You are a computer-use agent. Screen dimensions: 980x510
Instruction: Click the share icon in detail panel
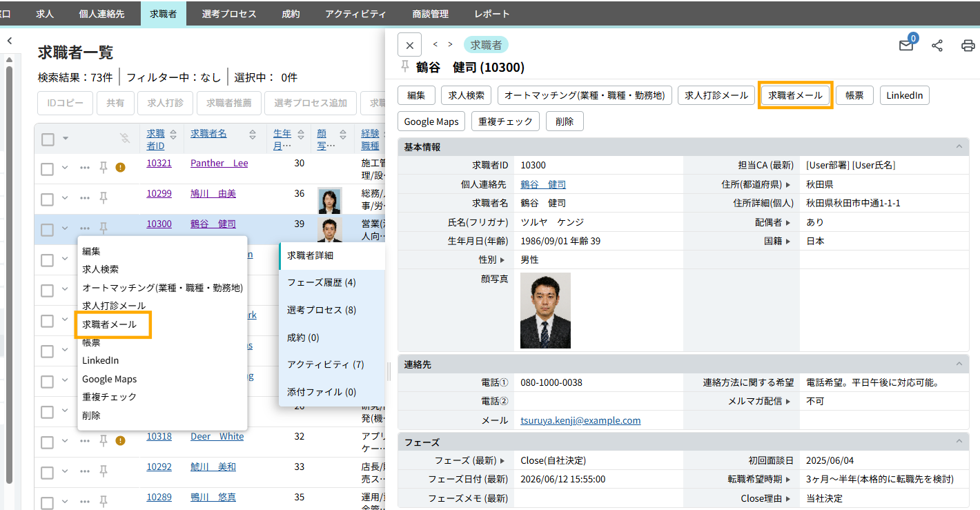pos(937,46)
